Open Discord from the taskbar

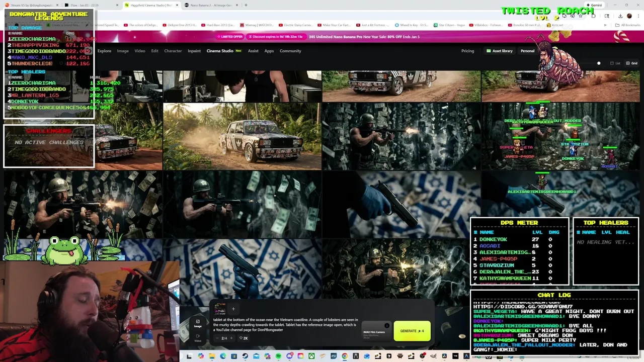tap(289, 356)
